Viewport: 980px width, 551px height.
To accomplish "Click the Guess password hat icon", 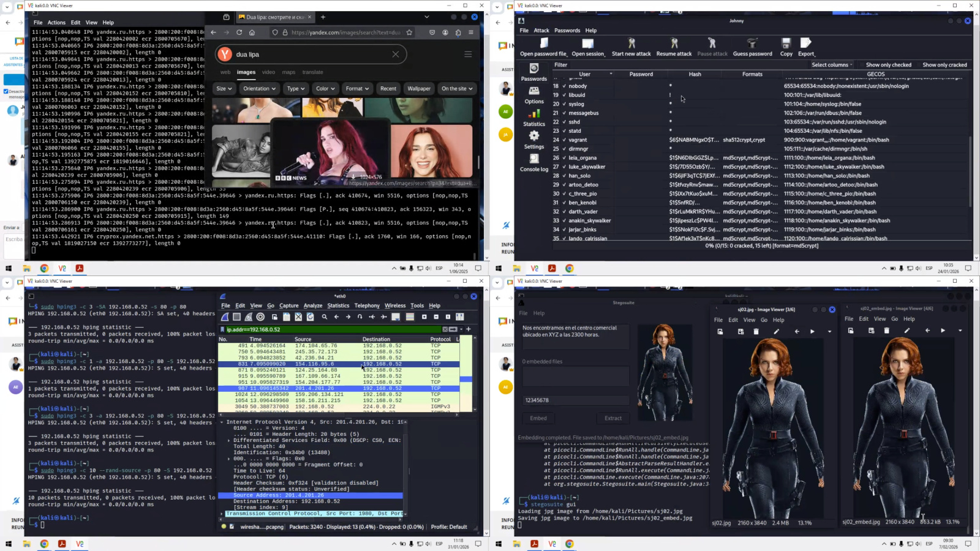I will click(752, 43).
